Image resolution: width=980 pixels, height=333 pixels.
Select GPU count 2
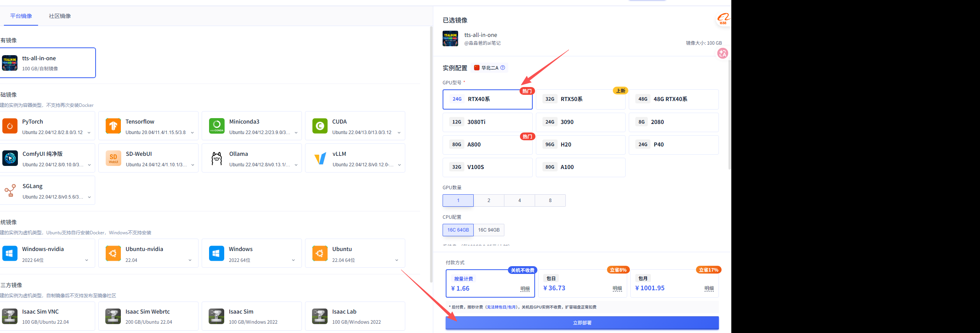pyautogui.click(x=489, y=200)
